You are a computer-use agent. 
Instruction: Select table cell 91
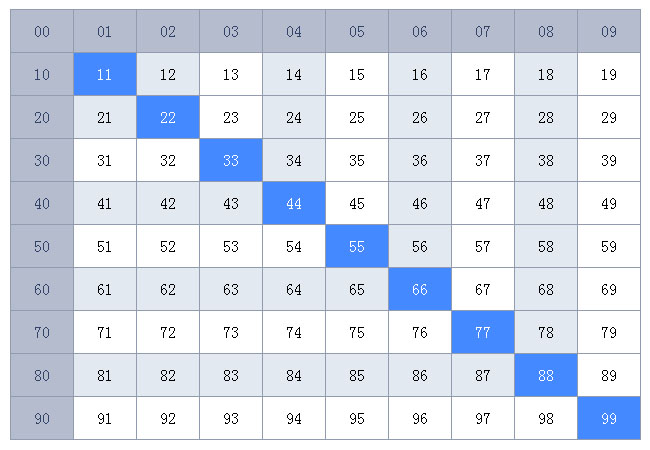pyautogui.click(x=105, y=419)
